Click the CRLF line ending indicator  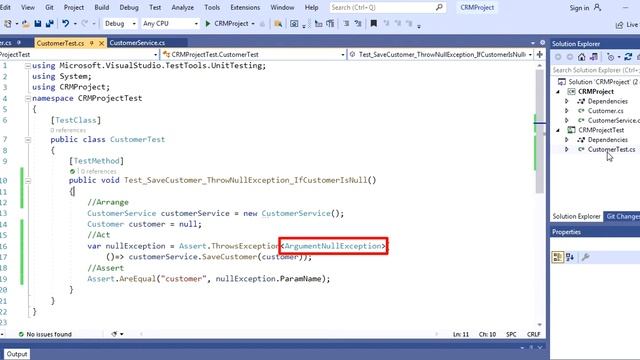(x=533, y=334)
